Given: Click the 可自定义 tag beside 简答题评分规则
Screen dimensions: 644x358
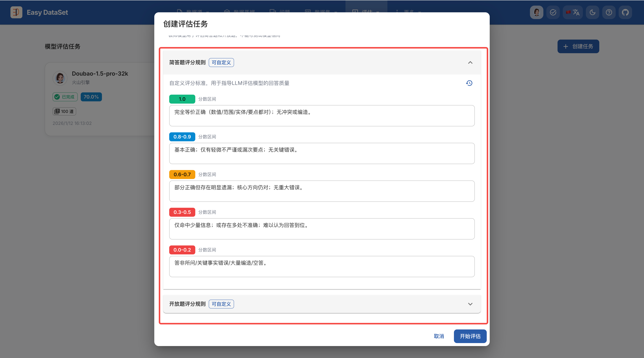Looking at the screenshot, I should pyautogui.click(x=221, y=63).
